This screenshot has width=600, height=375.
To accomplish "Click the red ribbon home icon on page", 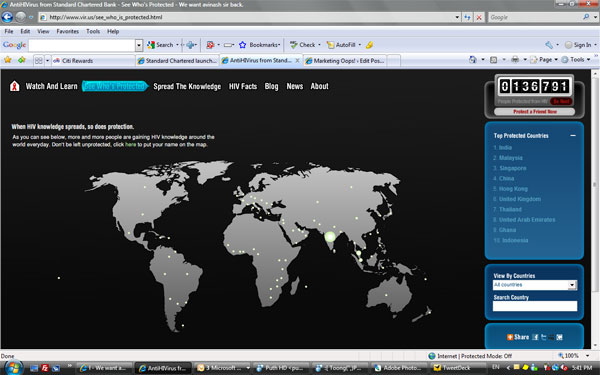I will 15,86.
